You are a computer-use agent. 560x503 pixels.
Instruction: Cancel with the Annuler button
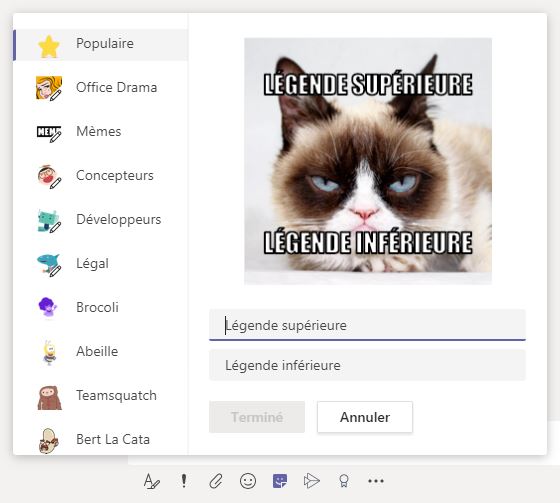pos(365,417)
